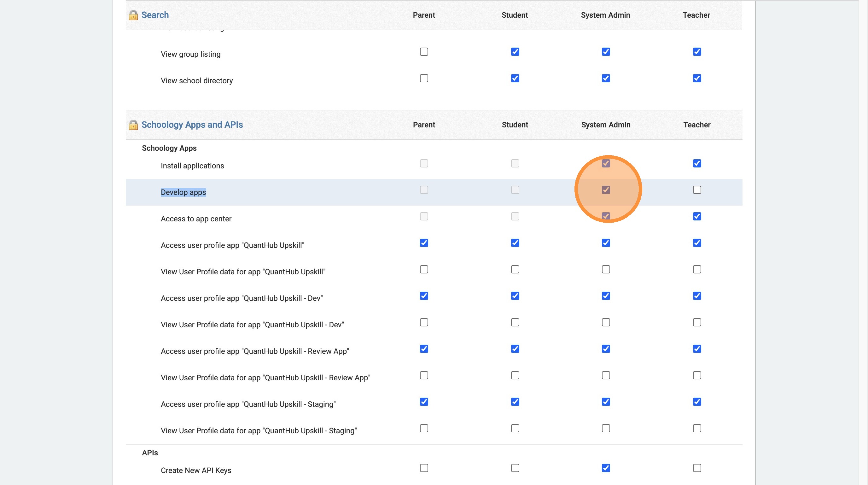The image size is (868, 485).
Task: Uncheck View school directory for Student
Action: click(515, 78)
